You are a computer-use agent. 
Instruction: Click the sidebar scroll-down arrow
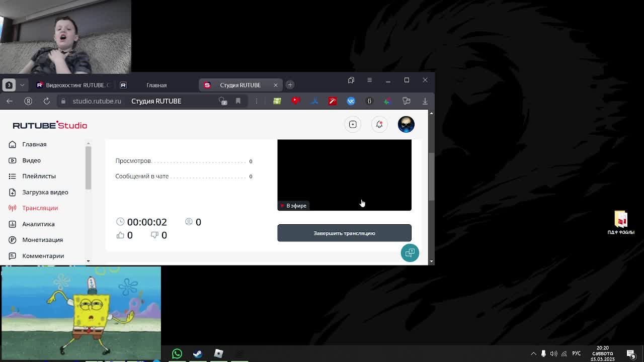tap(88, 261)
